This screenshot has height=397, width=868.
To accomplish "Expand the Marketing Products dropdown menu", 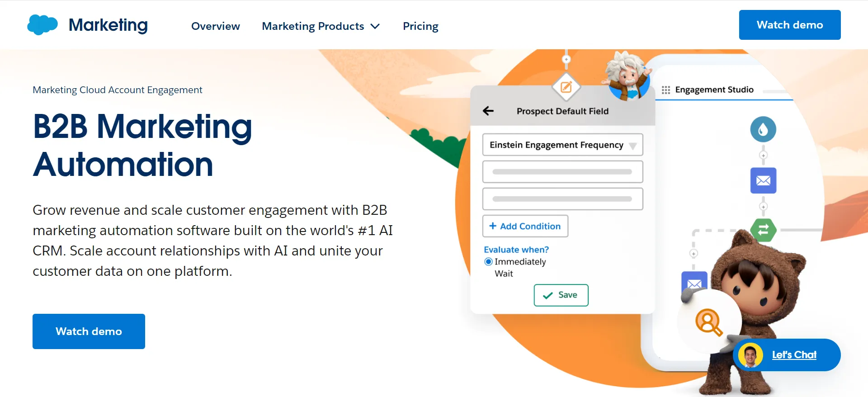I will [321, 26].
